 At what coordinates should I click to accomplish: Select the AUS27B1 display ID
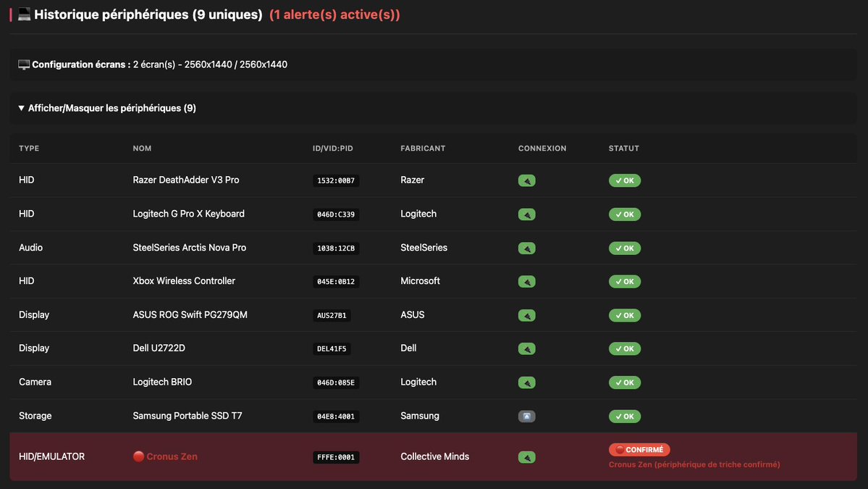point(332,315)
